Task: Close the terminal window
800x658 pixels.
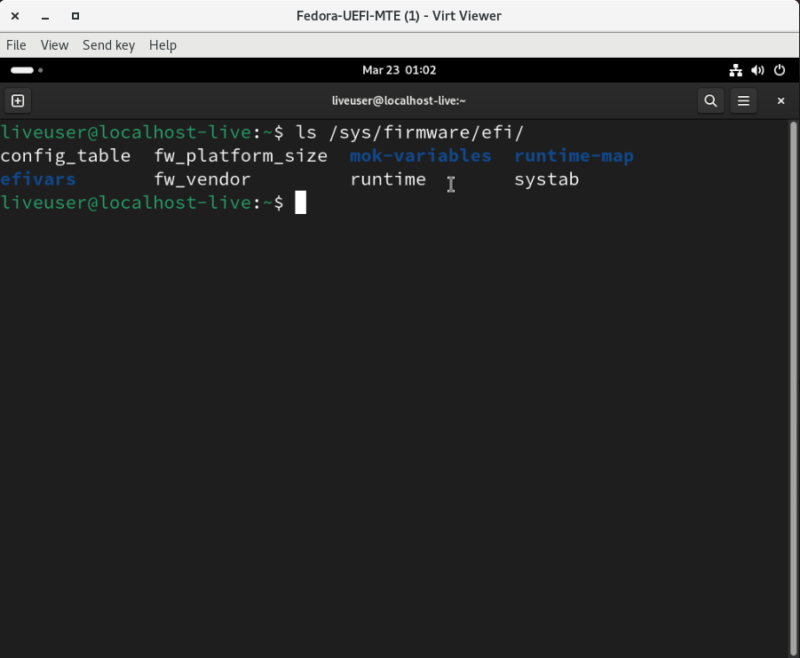Action: 781,101
